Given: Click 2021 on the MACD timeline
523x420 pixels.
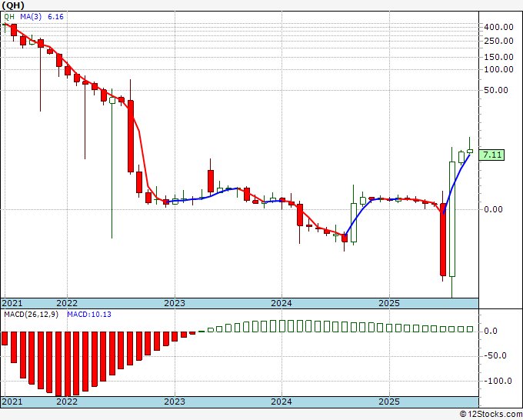Looking at the screenshot, I should 12,402.
